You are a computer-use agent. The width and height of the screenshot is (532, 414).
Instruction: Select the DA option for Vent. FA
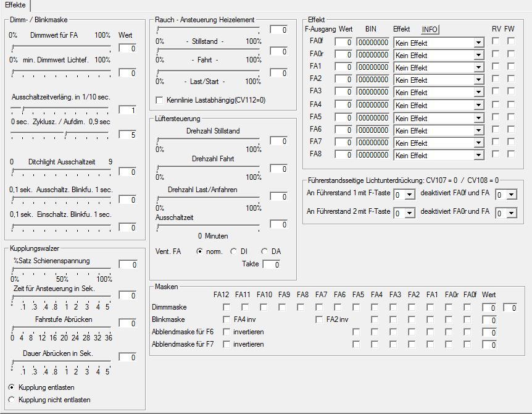point(264,251)
